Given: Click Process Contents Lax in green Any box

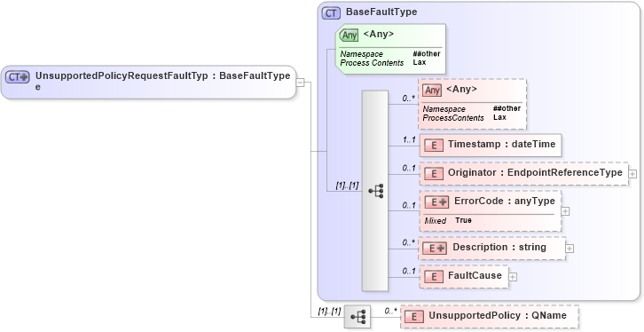Looking at the screenshot, I should (383, 63).
